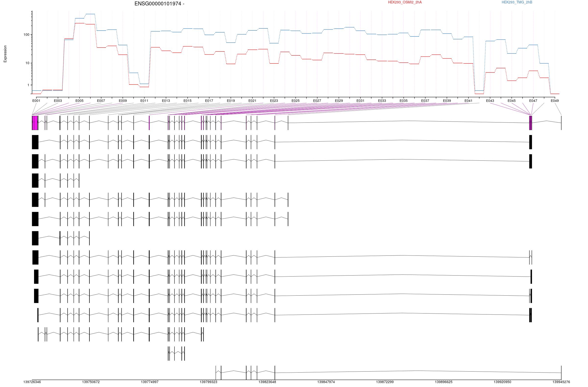The image size is (588, 387).
Task: Select exon label E031
Action: tap(360, 101)
